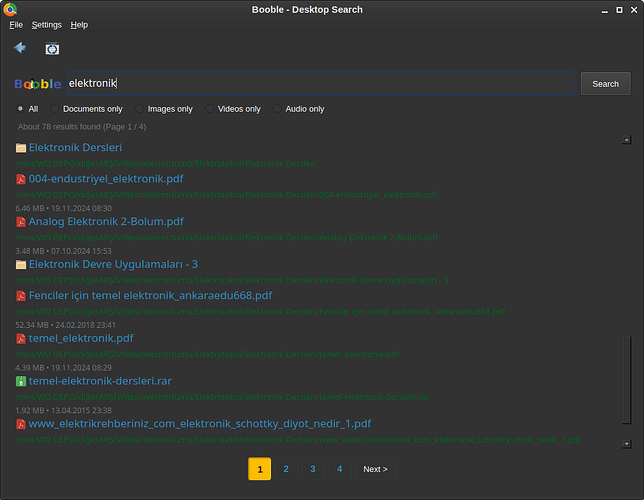Open temel-elektronik-dersleri.rar link

click(100, 381)
